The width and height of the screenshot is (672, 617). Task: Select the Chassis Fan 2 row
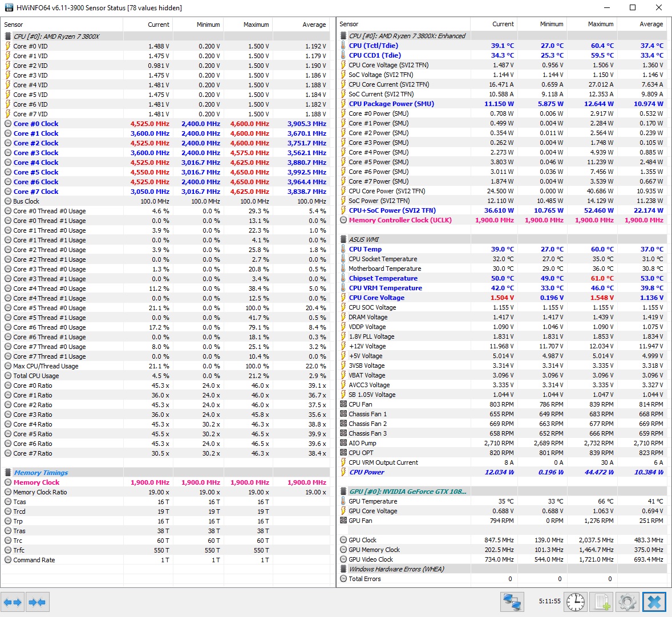tap(502, 424)
